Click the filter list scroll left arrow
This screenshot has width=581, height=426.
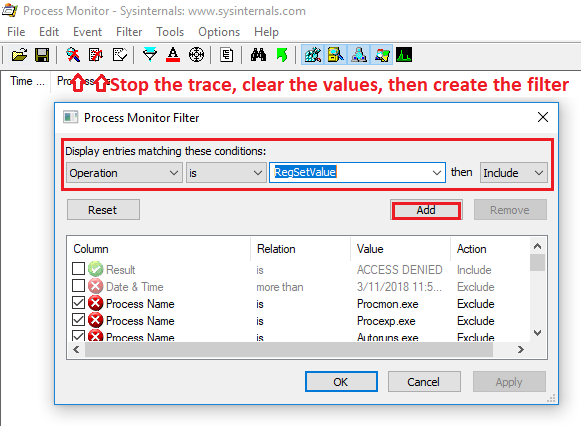[76, 349]
